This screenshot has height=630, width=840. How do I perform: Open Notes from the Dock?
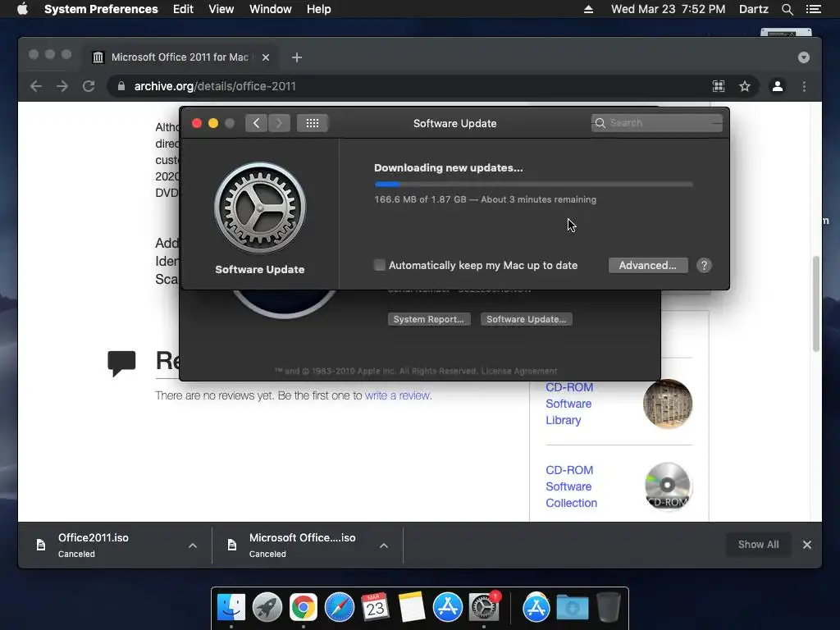412,608
